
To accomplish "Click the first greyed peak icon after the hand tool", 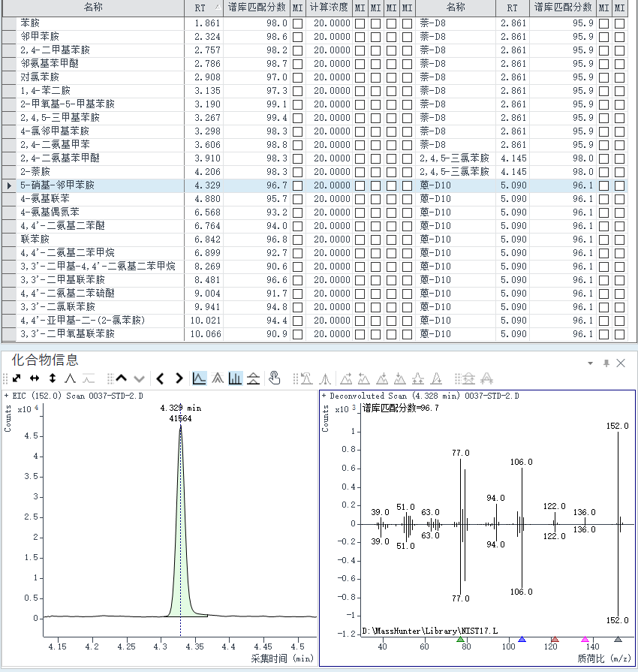I will click(306, 378).
